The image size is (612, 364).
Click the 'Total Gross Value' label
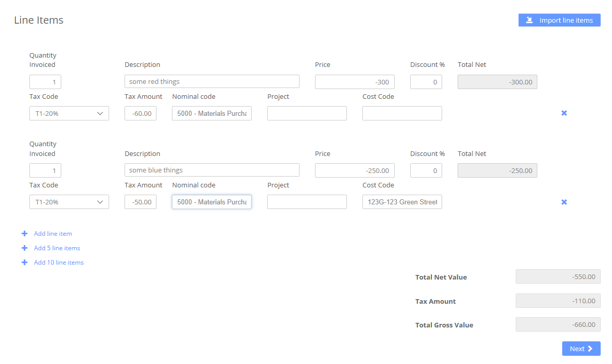tap(444, 325)
